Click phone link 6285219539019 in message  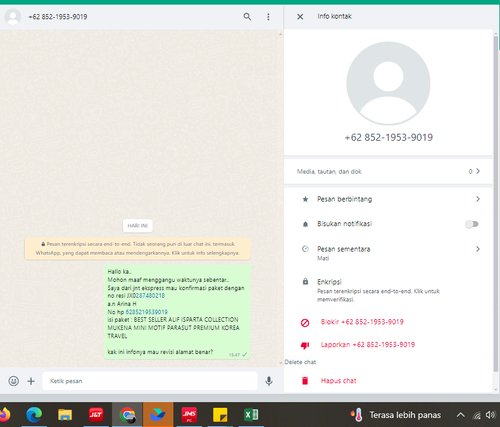pyautogui.click(x=146, y=312)
